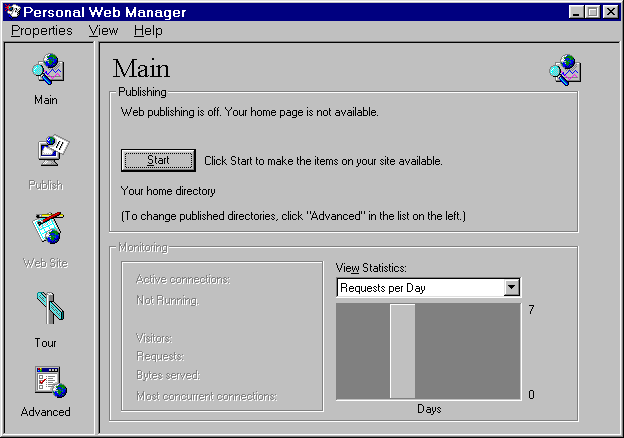
Task: Close the Personal Web Manager window
Action: 610,12
